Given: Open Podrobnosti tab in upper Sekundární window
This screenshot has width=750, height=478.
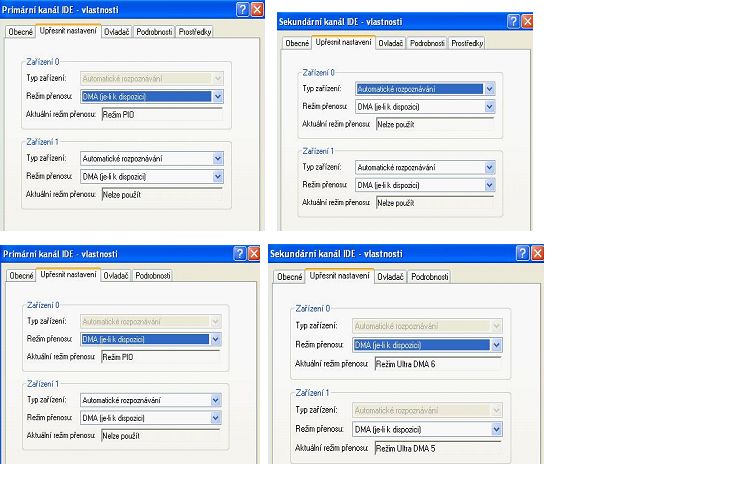Looking at the screenshot, I should (x=427, y=43).
